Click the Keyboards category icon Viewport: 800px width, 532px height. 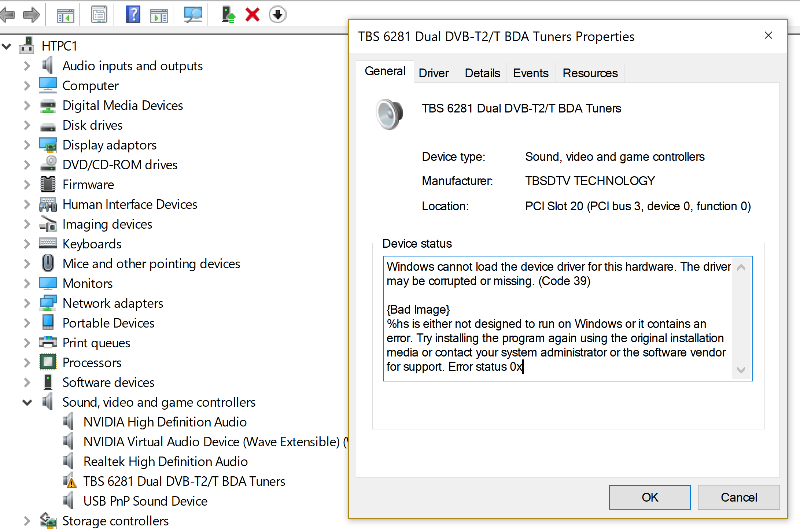[48, 243]
